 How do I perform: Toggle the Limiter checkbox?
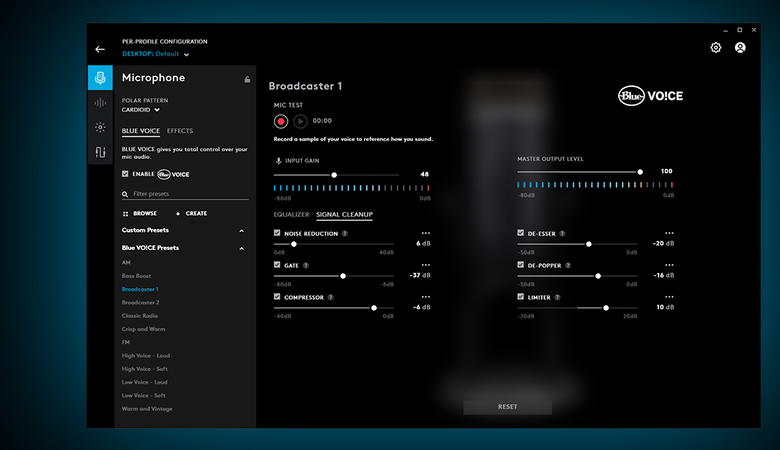tap(520, 296)
